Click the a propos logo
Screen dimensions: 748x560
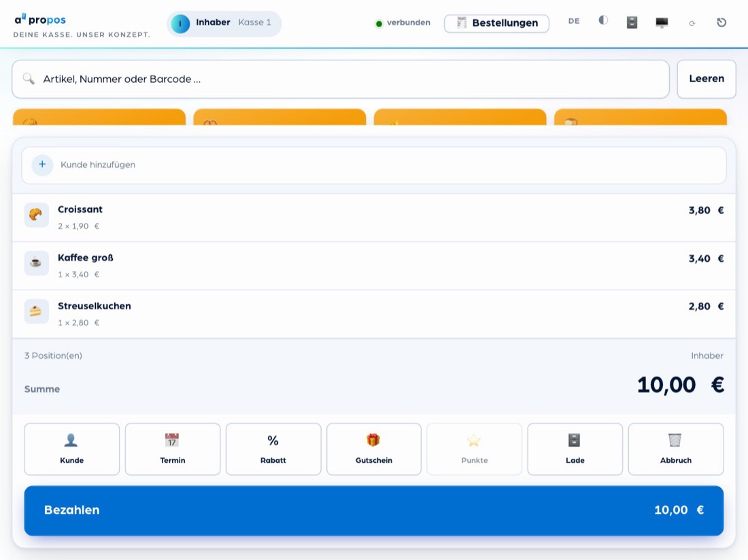point(41,20)
